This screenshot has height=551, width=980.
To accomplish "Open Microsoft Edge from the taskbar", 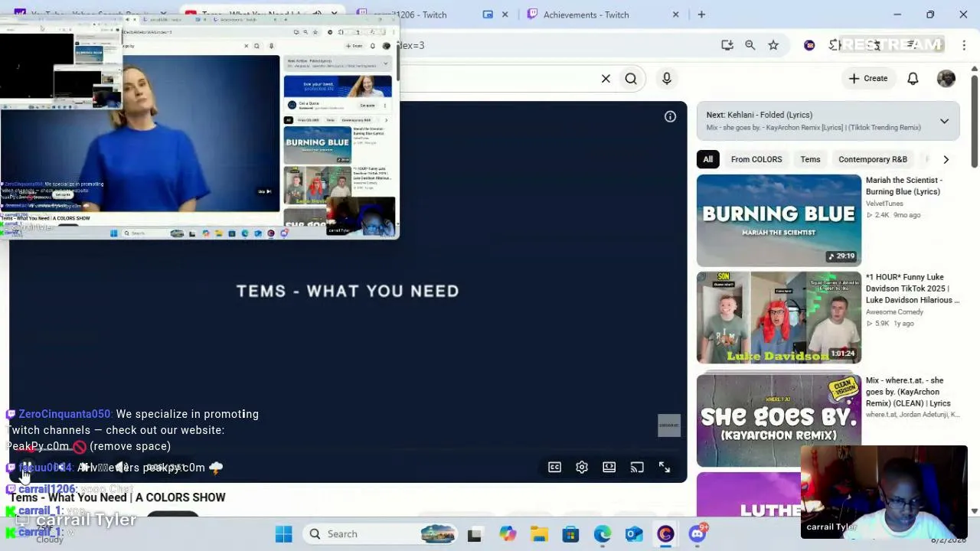I will point(603,534).
